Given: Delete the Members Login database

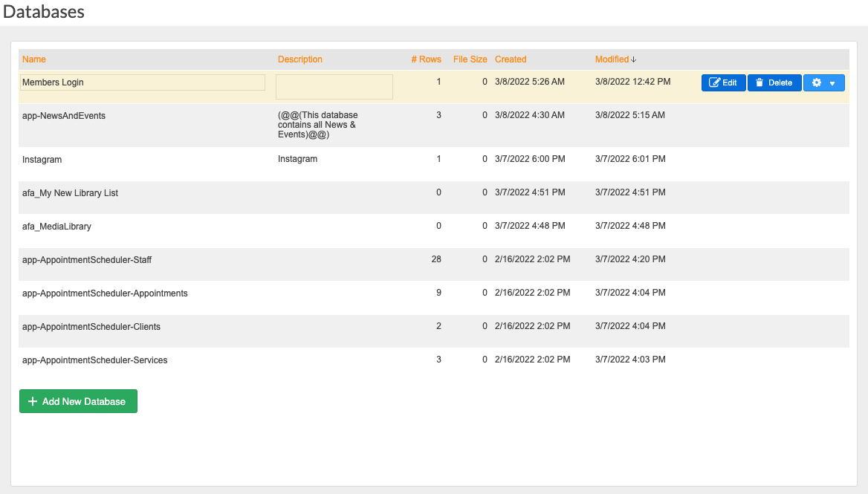Looking at the screenshot, I should click(x=774, y=82).
